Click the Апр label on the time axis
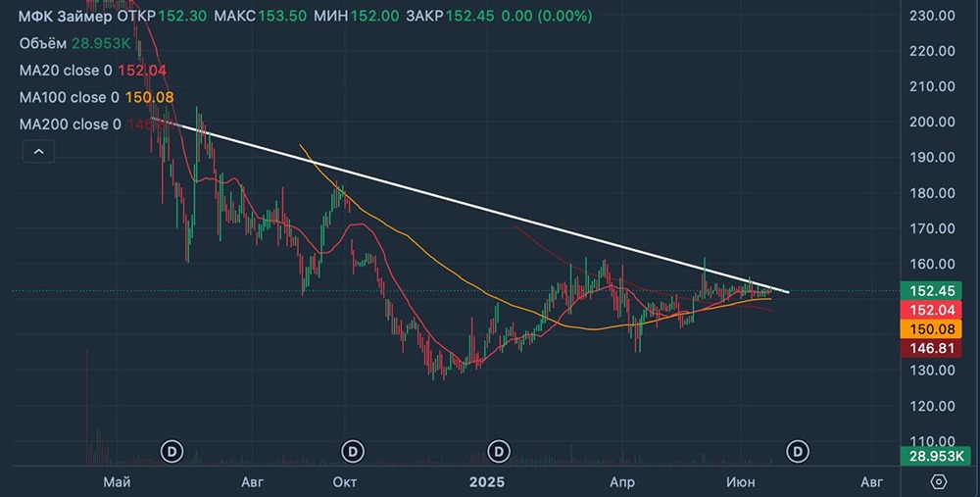Screen dimensions: 980x497 pos(622,482)
